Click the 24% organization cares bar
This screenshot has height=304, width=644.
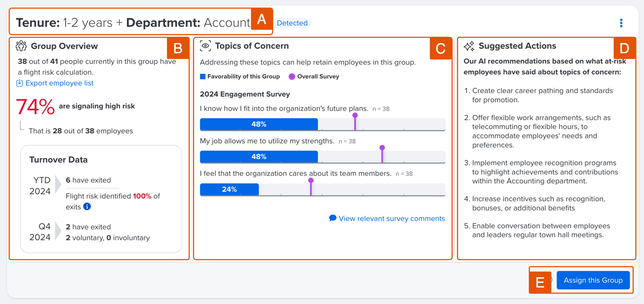[x=229, y=189]
